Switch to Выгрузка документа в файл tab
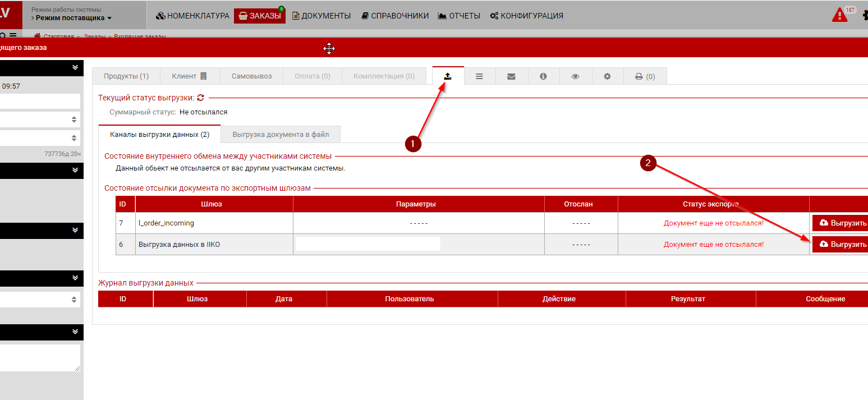Viewport: 868px width, 400px height. pos(281,135)
